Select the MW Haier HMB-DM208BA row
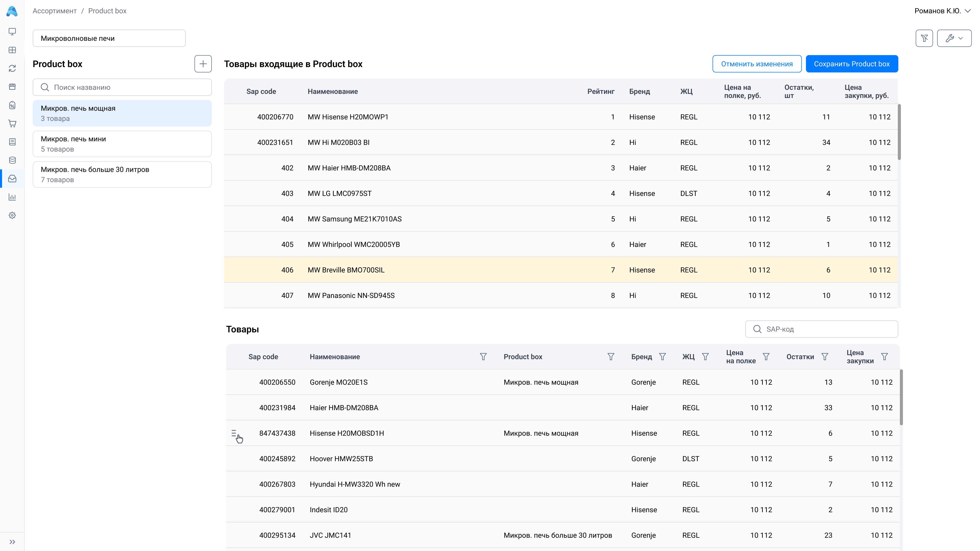Image resolution: width=980 pixels, height=551 pixels. tap(561, 168)
